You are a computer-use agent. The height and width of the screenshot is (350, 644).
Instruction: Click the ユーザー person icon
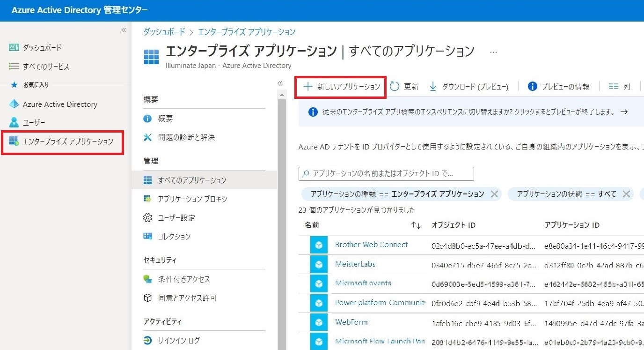tap(14, 123)
